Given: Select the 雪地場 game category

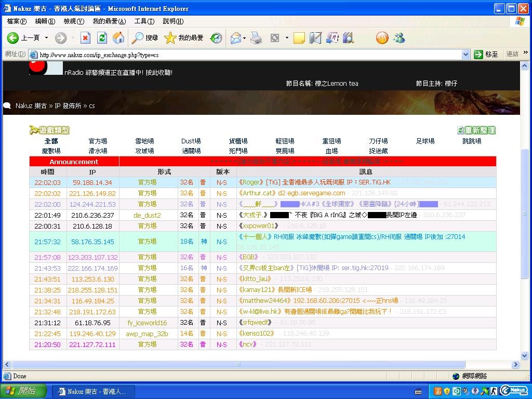Looking at the screenshot, I should [144, 141].
